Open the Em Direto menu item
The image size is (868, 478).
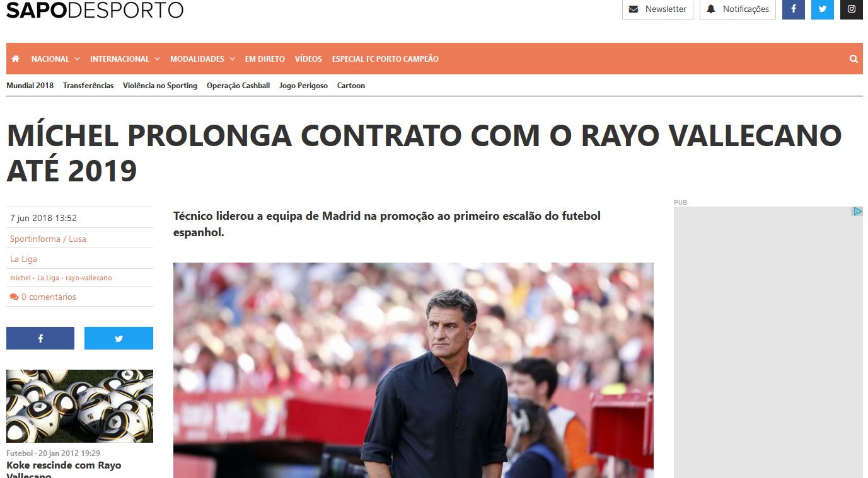[x=265, y=59]
